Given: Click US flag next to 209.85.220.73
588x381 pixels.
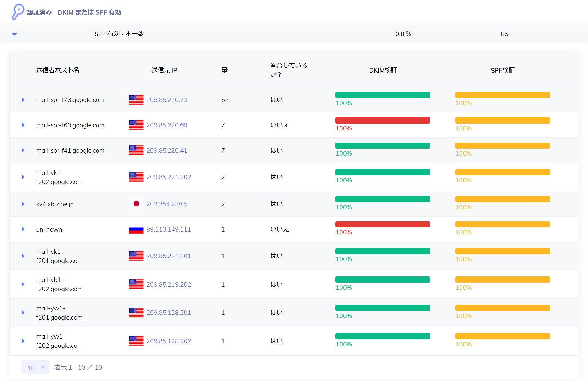Looking at the screenshot, I should 136,100.
